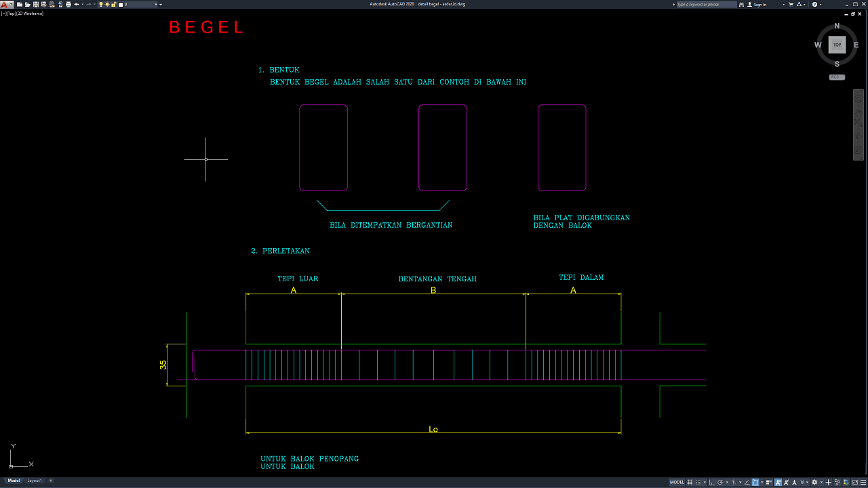Image resolution: width=868 pixels, height=488 pixels.
Task: Open the AutoCAD application menu logo
Action: pyautogui.click(x=5, y=4)
